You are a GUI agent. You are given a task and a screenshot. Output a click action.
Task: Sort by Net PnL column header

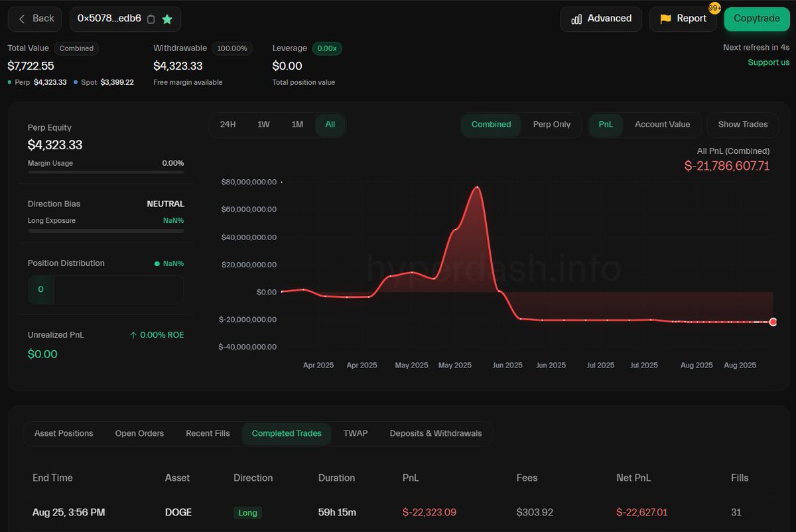pyautogui.click(x=633, y=478)
